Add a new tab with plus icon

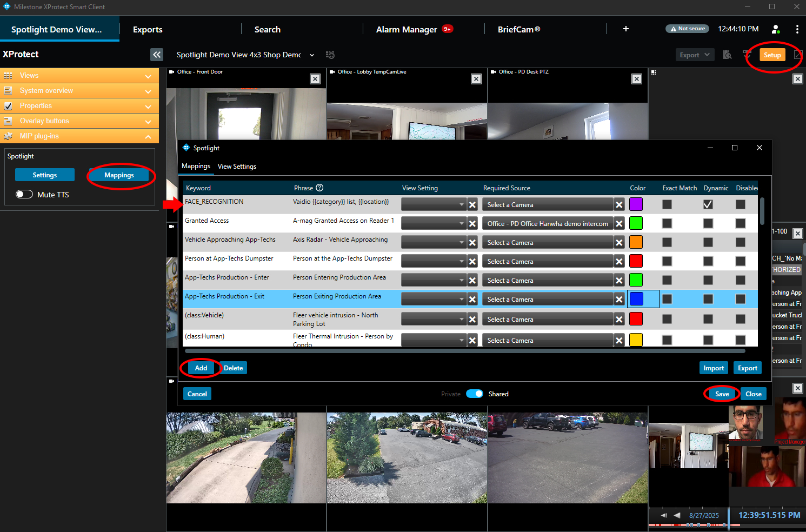point(626,29)
